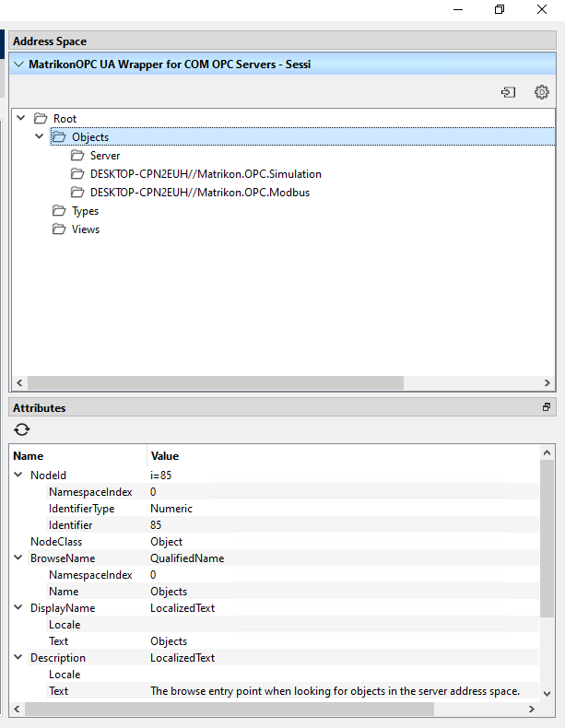Viewport: 565px width, 728px height.
Task: Click the Server folder icon
Action: click(77, 155)
